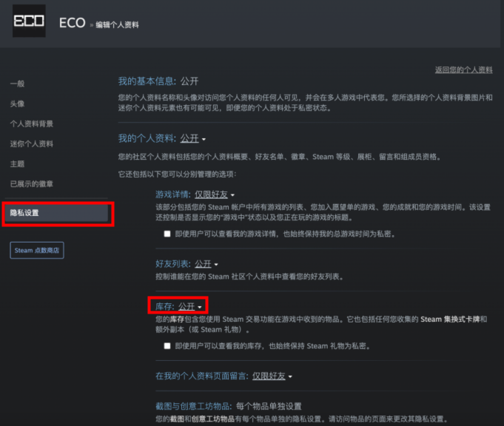
Task: Expand 在我的个人资料页面留言 dropdown
Action: point(272,376)
